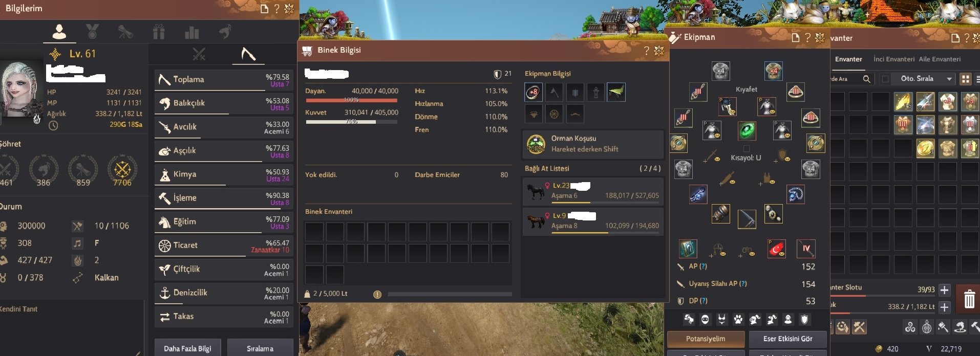Click the mount inventory weight slider knob
980x356 pixels.
(x=377, y=294)
